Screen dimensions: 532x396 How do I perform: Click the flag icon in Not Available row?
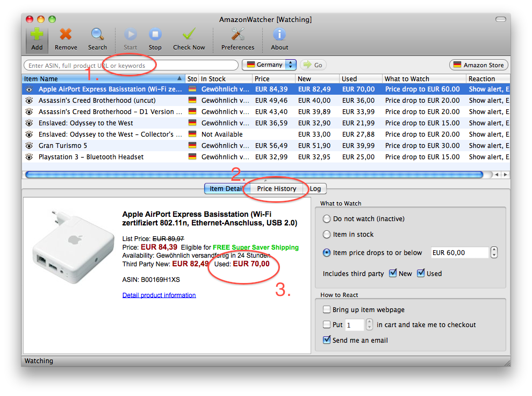point(192,134)
